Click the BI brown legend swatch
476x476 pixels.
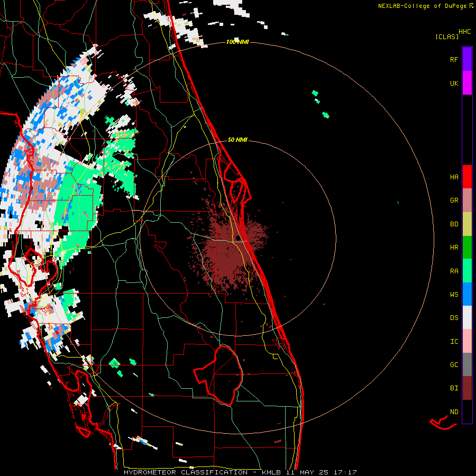pos(467,388)
